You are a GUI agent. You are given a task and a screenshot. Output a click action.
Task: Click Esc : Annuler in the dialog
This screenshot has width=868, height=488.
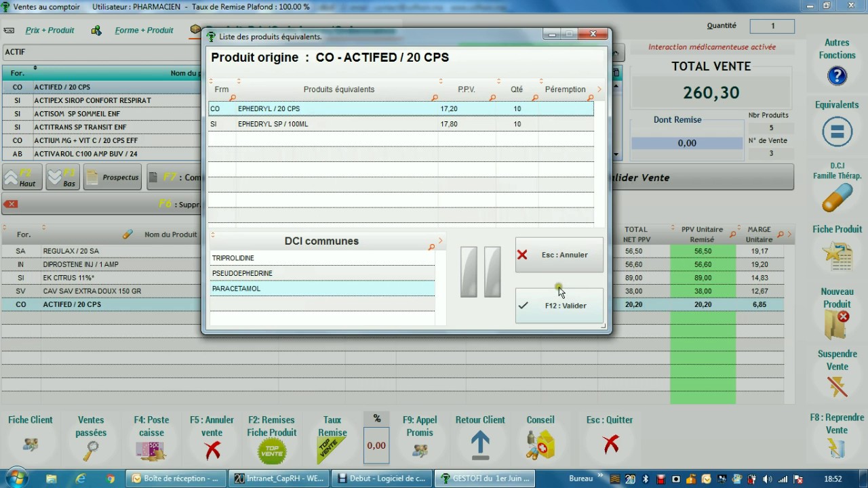tap(559, 255)
